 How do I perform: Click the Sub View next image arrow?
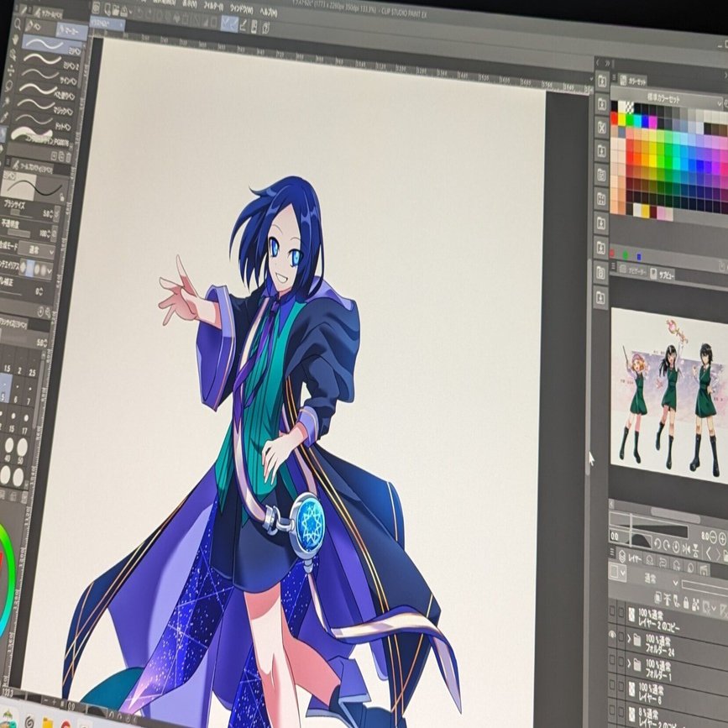pos(718,554)
